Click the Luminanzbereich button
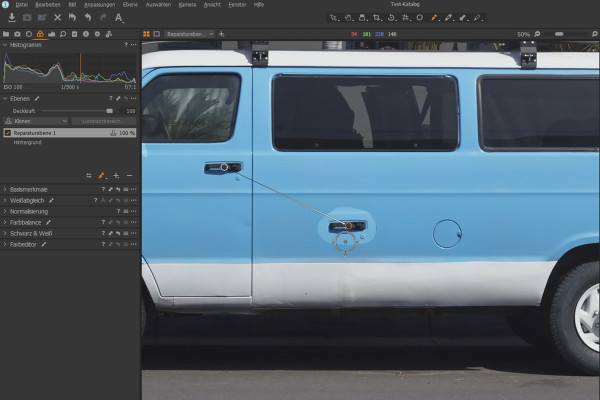The image size is (600, 400). tap(103, 121)
